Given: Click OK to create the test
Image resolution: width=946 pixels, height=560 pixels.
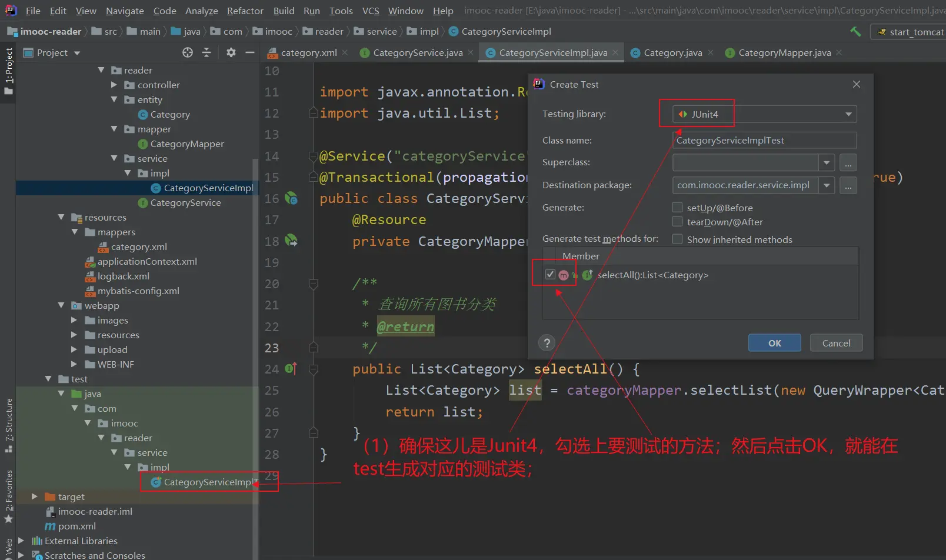Looking at the screenshot, I should pyautogui.click(x=774, y=343).
